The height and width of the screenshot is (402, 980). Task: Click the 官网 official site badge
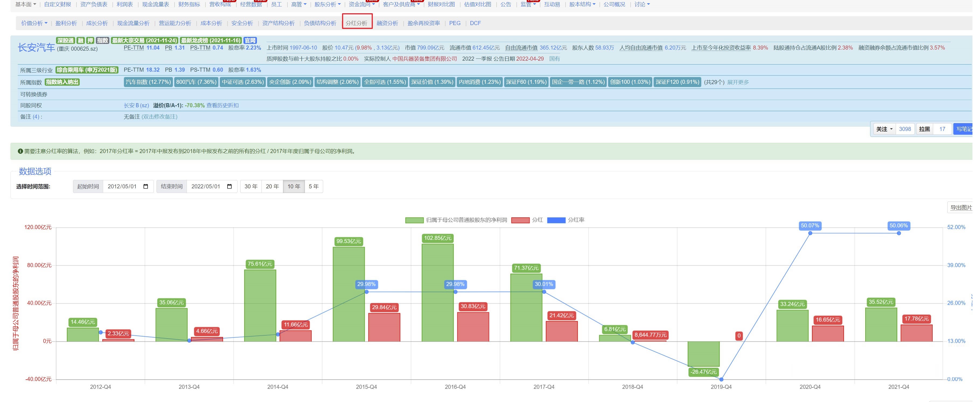(250, 40)
